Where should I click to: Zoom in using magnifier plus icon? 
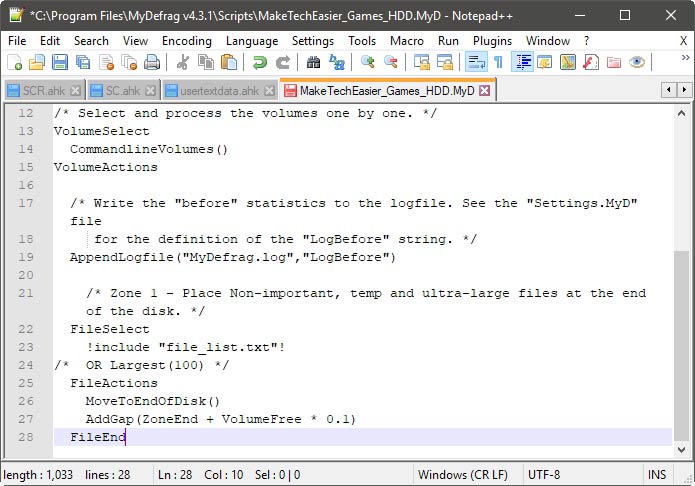(x=367, y=63)
